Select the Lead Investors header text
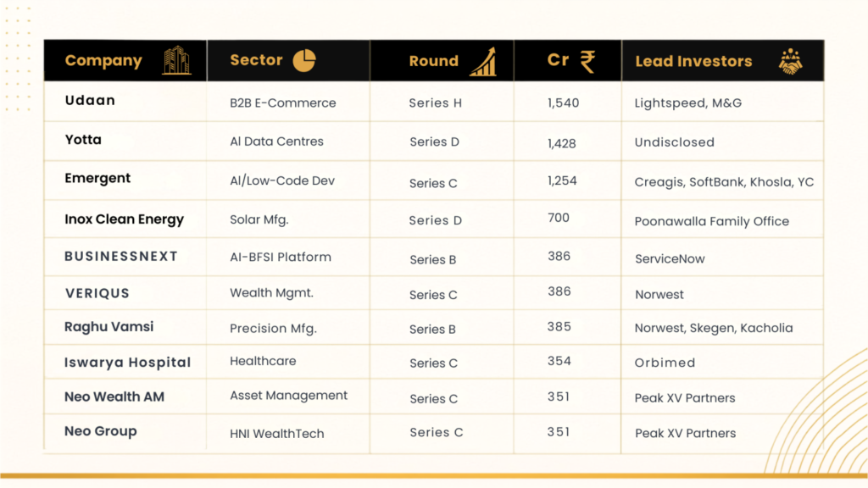868x488 pixels. [693, 61]
